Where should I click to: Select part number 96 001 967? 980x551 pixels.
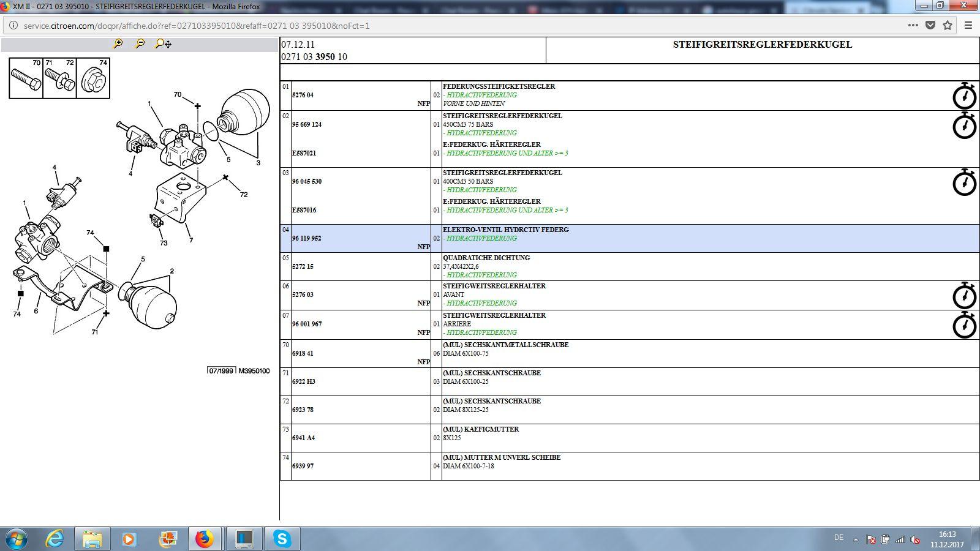(x=307, y=324)
